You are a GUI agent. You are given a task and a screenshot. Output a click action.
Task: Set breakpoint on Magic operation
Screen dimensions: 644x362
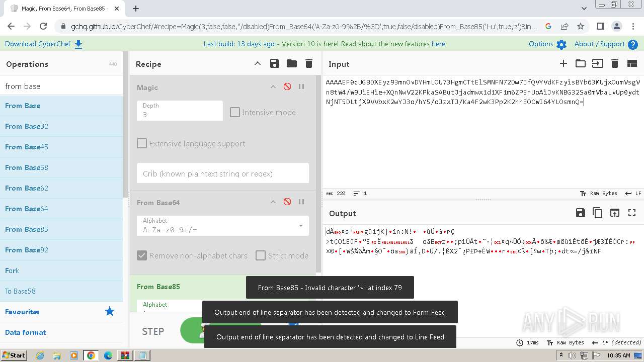tap(301, 86)
